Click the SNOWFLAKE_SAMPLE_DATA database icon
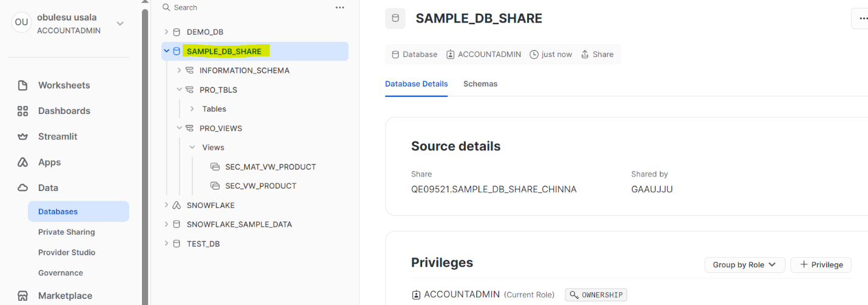The width and height of the screenshot is (868, 305). click(177, 224)
